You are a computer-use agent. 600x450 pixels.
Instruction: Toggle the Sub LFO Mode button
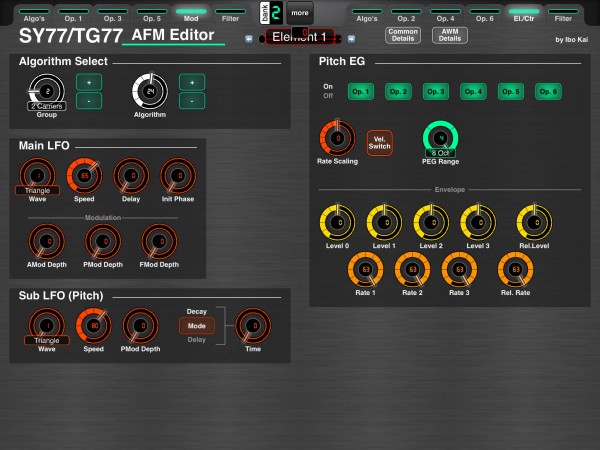pos(197,326)
